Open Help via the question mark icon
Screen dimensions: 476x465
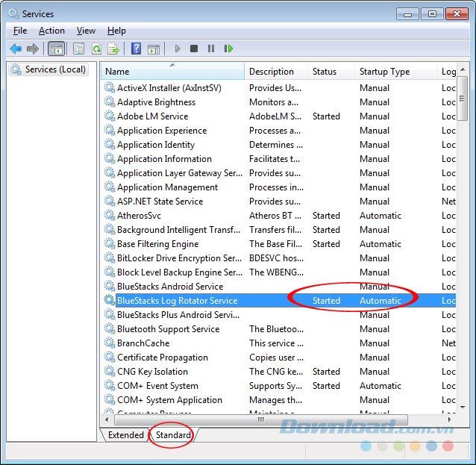point(136,49)
